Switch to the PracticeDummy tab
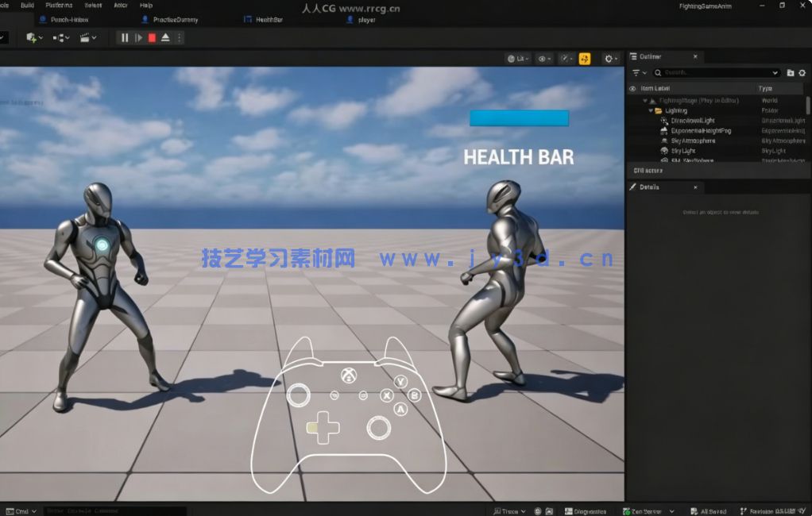The height and width of the screenshot is (516, 812). (175, 20)
